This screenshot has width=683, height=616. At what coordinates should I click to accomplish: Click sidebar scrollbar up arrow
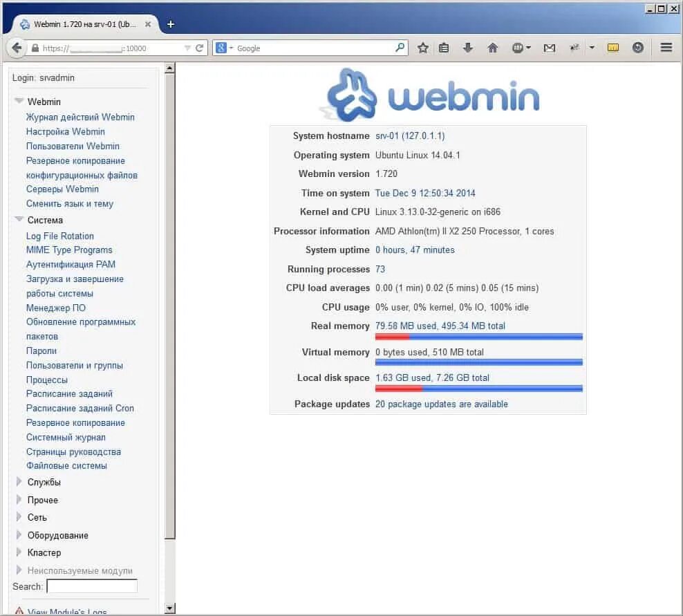[170, 68]
